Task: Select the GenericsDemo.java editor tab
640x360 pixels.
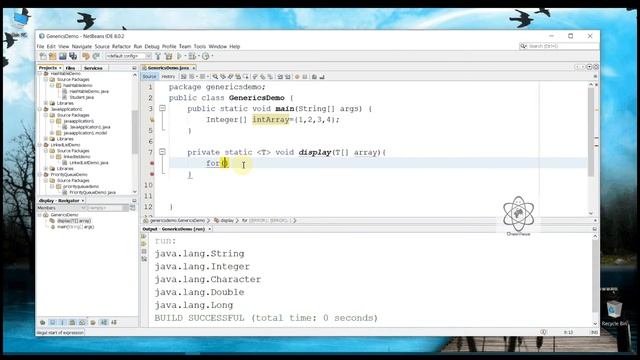Action: [x=168, y=68]
